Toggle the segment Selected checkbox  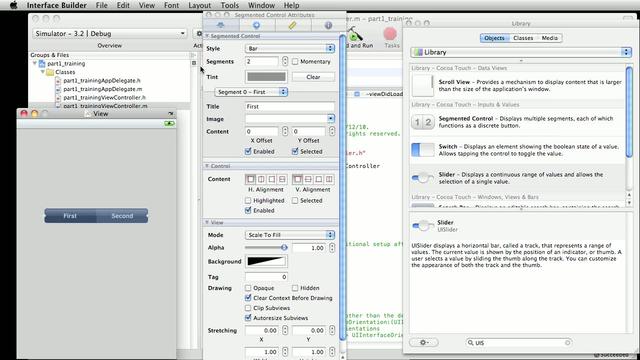(295, 151)
